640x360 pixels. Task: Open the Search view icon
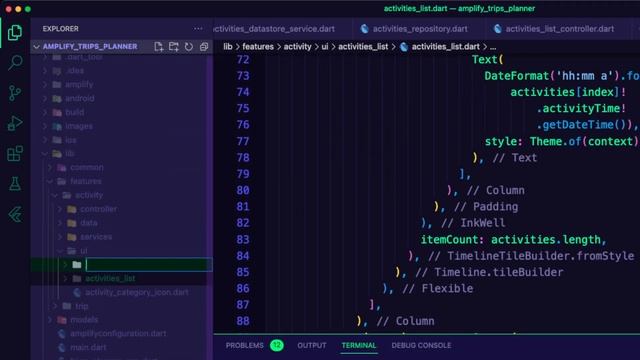(x=15, y=62)
